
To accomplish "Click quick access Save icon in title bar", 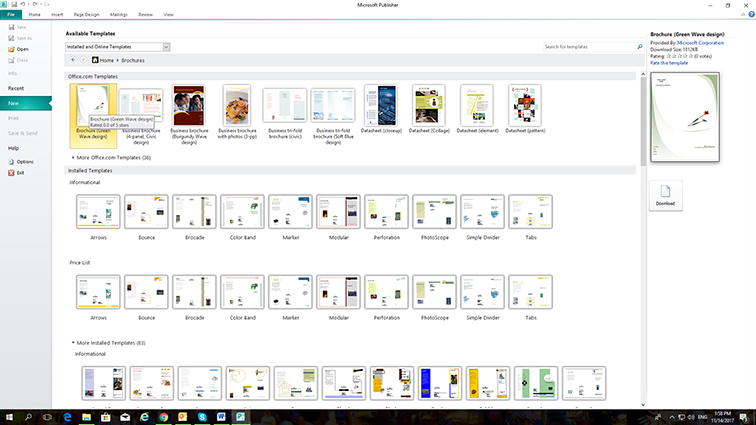I will click(x=14, y=4).
